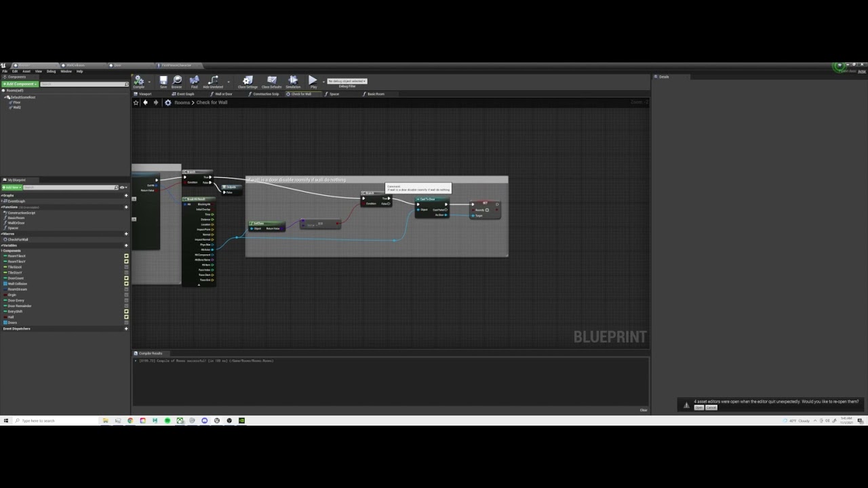Toggle the Hall variable visibility eye
This screenshot has width=868, height=488.
(x=126, y=317)
